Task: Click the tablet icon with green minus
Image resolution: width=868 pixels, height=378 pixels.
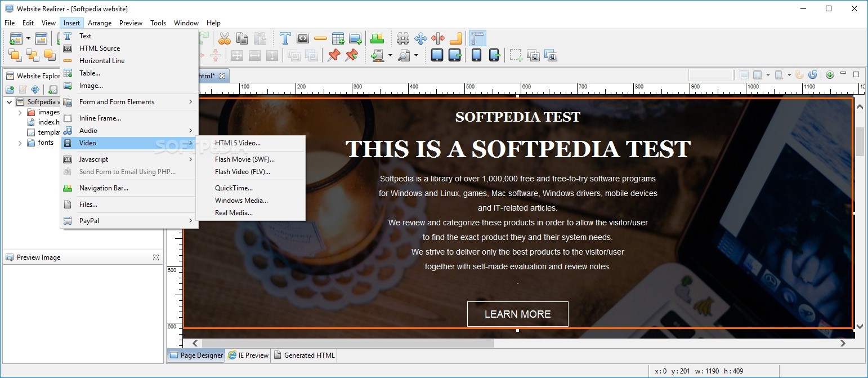Action: click(x=455, y=55)
